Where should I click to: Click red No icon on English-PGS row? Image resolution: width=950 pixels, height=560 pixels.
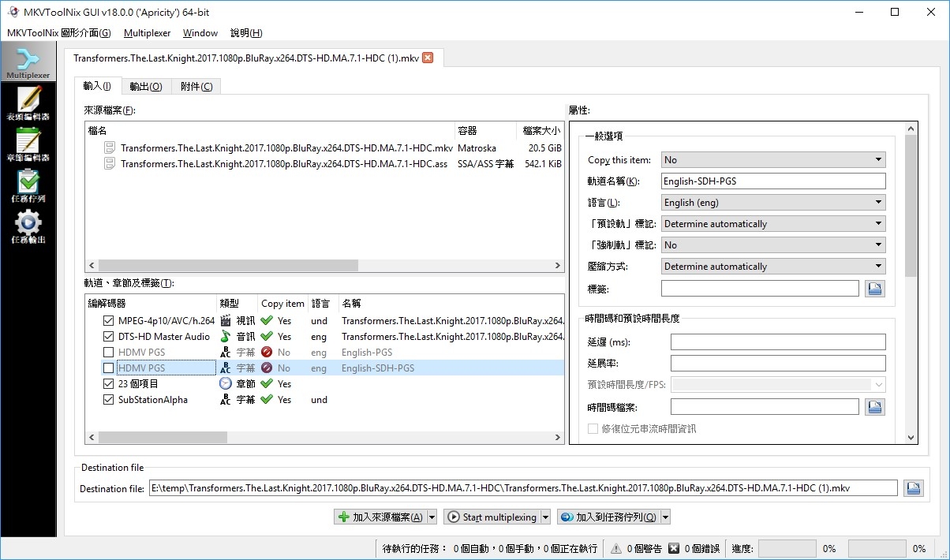coord(267,353)
